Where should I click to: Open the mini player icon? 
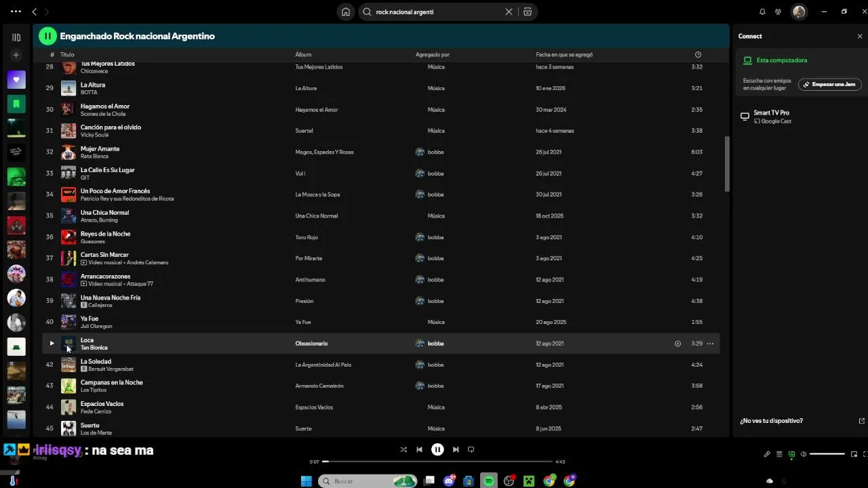point(854,454)
